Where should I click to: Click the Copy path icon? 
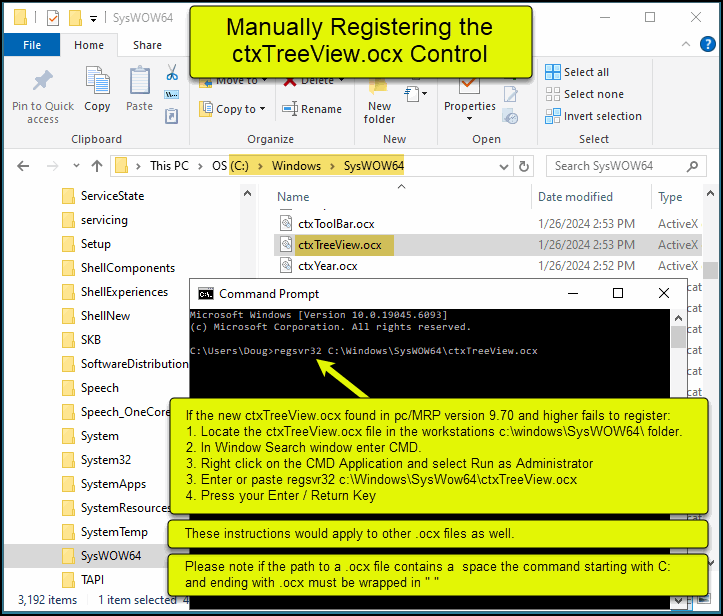tap(172, 95)
